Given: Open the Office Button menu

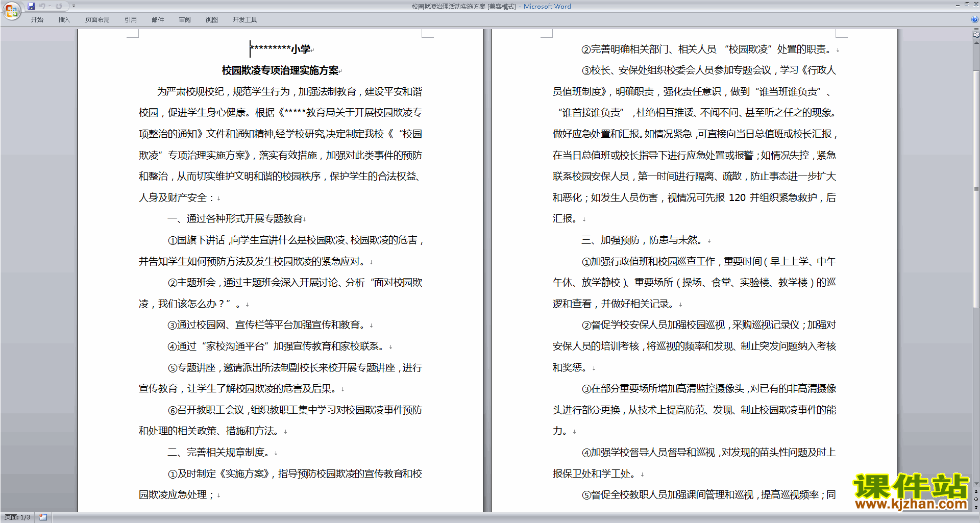Looking at the screenshot, I should (x=11, y=11).
